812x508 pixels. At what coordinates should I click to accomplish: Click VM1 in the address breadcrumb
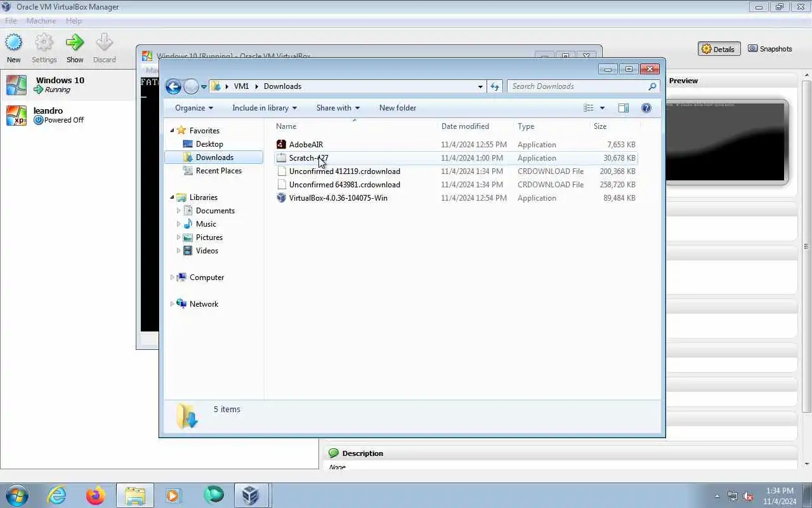tap(241, 86)
